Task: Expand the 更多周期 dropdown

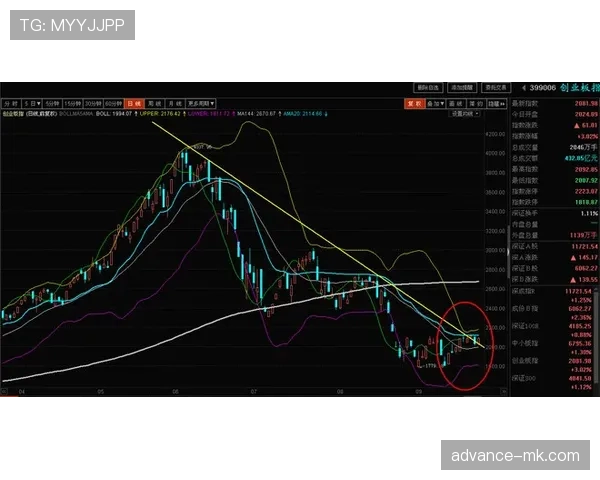Action: (201, 103)
